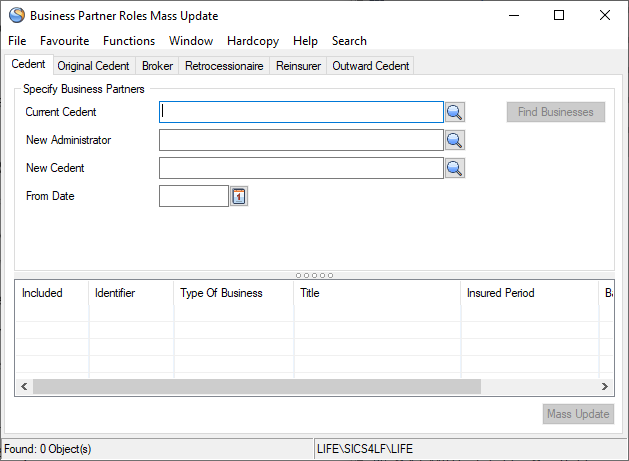
Task: Open the From Date calendar picker
Action: coord(239,196)
